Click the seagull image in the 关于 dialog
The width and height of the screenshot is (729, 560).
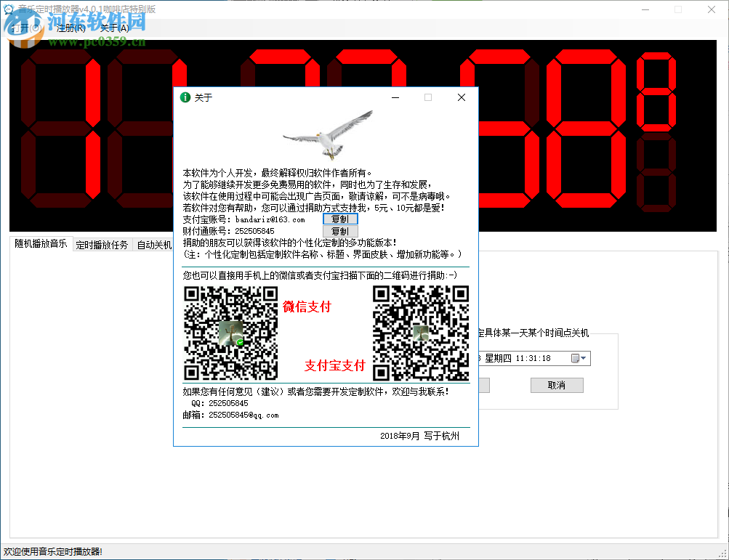[x=329, y=134]
